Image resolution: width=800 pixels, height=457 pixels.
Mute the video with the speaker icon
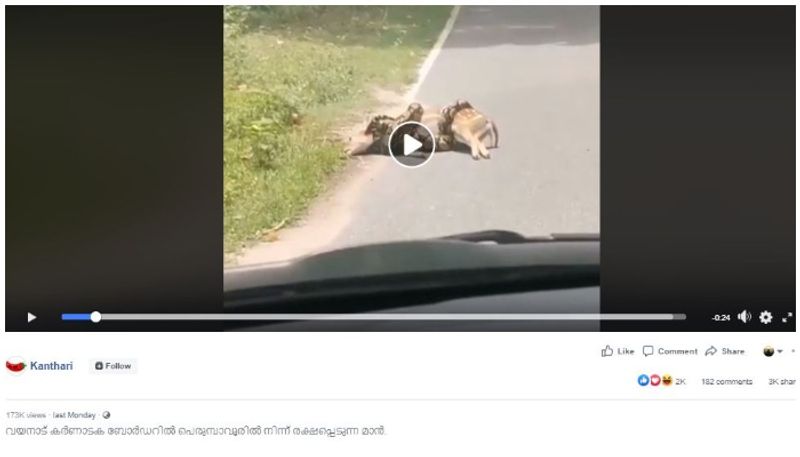tap(744, 317)
